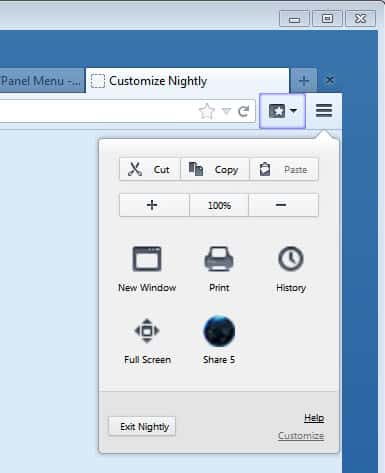Click Copy in the panel menu
385x473 pixels.
[x=215, y=170]
